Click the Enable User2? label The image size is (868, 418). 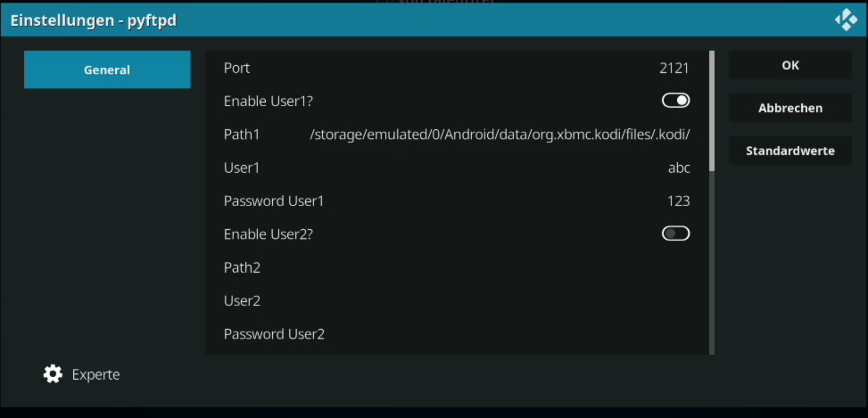[268, 234]
